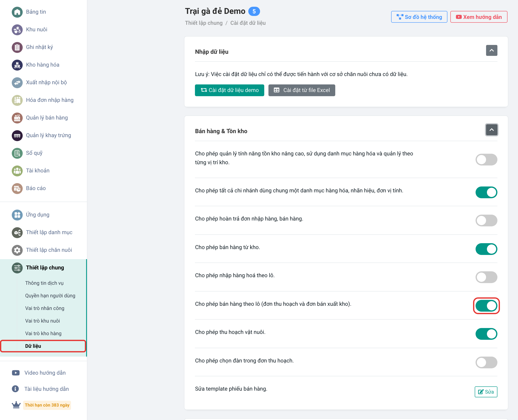Disable shared catalog across branches toggle
This screenshot has width=518, height=420.
pos(486,192)
